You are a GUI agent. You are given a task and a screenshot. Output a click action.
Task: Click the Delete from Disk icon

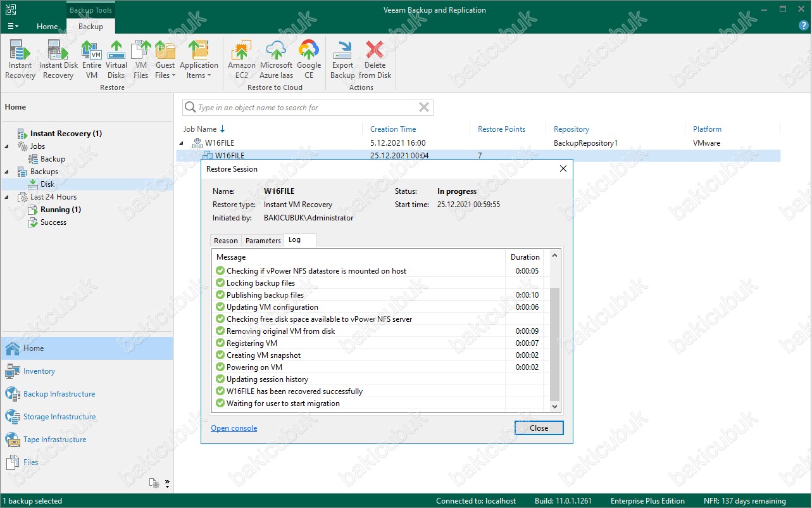pos(375,60)
